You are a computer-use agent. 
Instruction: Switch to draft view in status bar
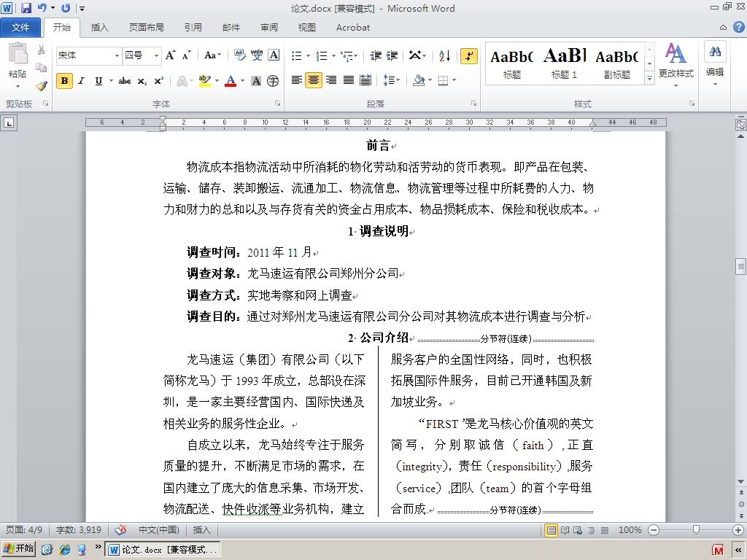605,530
